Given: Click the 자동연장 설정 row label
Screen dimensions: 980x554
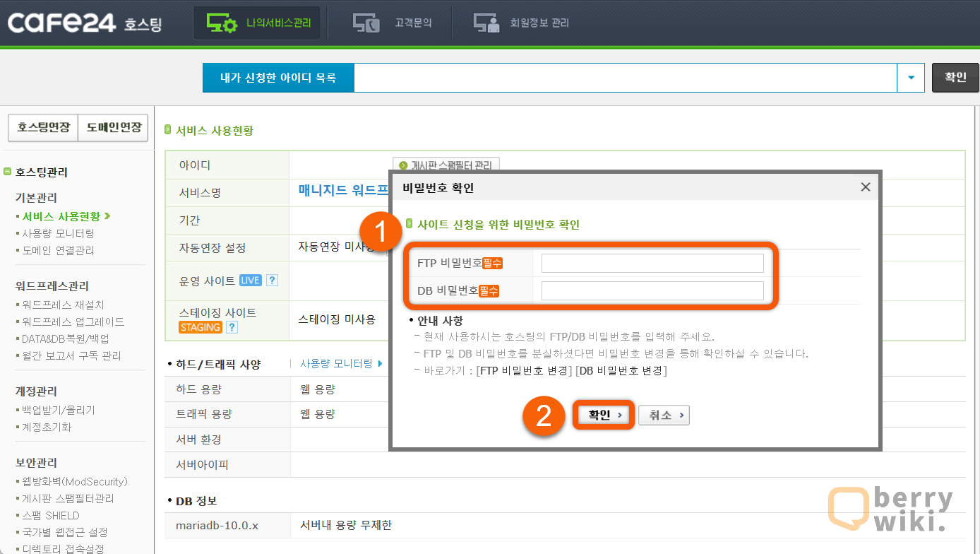Looking at the screenshot, I should (212, 248).
